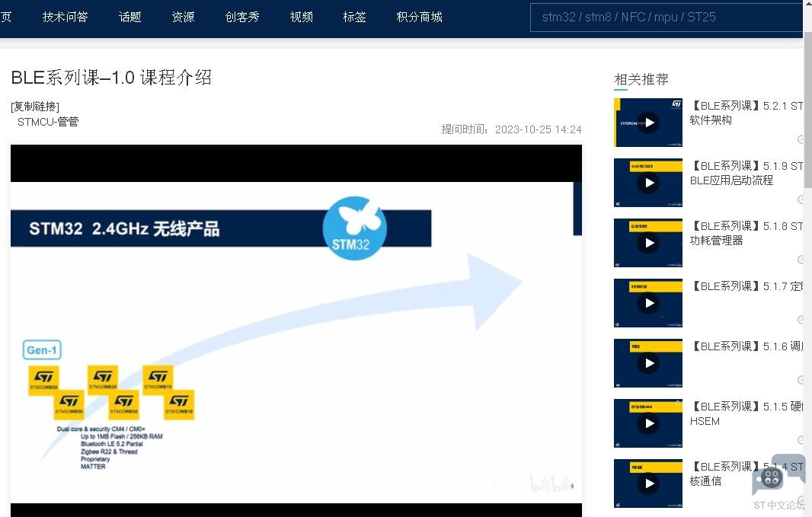Go to the 资源 section
Viewport: 812px width, 517px height.
coord(183,17)
